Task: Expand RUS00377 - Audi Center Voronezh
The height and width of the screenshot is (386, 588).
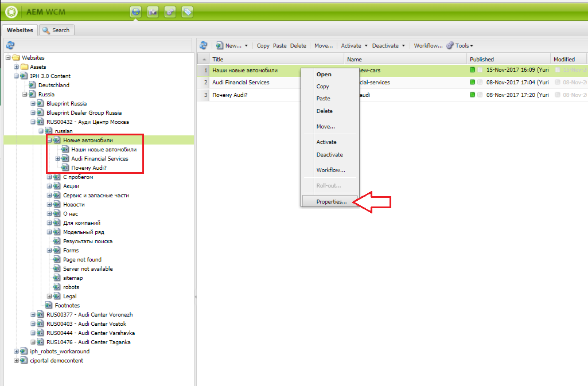Action: (x=33, y=315)
